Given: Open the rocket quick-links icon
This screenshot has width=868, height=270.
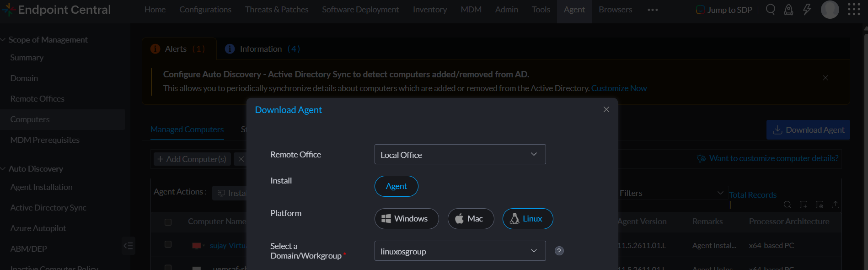Looking at the screenshot, I should coord(789,10).
